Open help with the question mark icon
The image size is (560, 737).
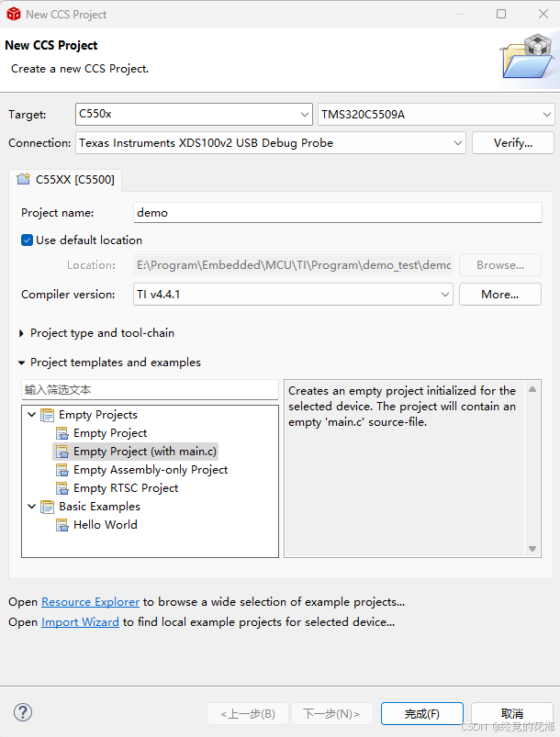point(23,712)
